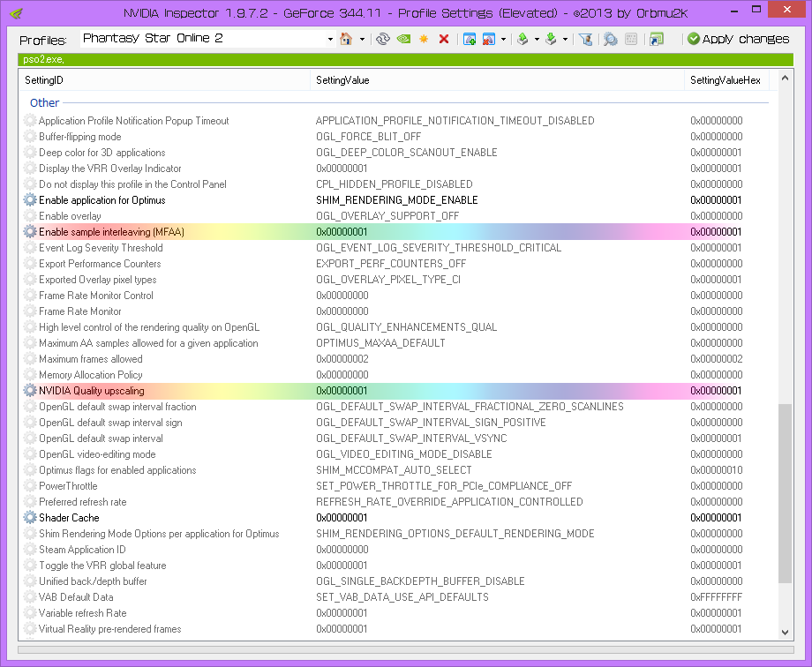Select the Maximum frames allowed setting
The image size is (812, 667).
click(x=91, y=359)
